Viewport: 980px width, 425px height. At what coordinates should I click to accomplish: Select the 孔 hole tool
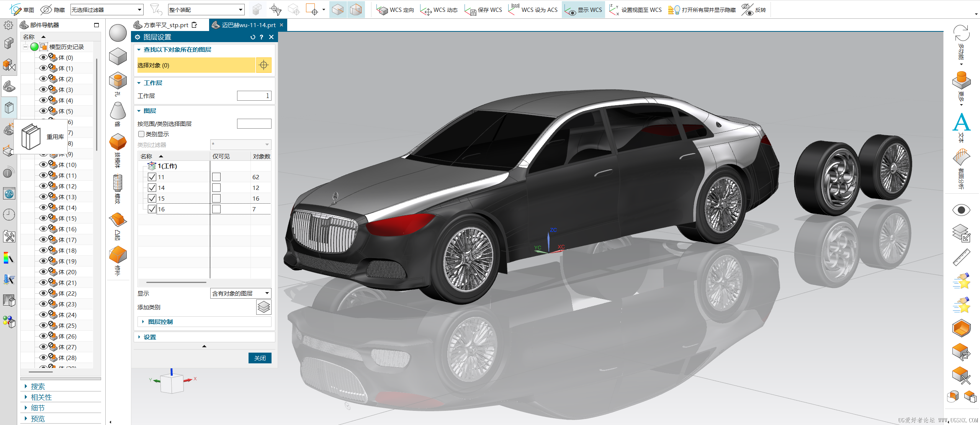(118, 84)
